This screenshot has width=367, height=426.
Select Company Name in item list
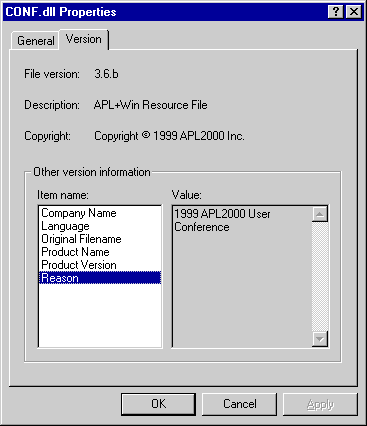click(100, 213)
